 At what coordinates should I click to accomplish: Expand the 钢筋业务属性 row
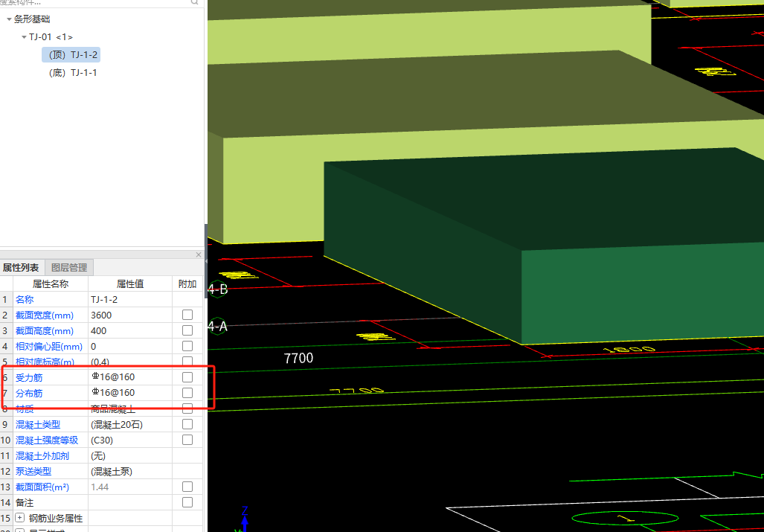pyautogui.click(x=20, y=518)
